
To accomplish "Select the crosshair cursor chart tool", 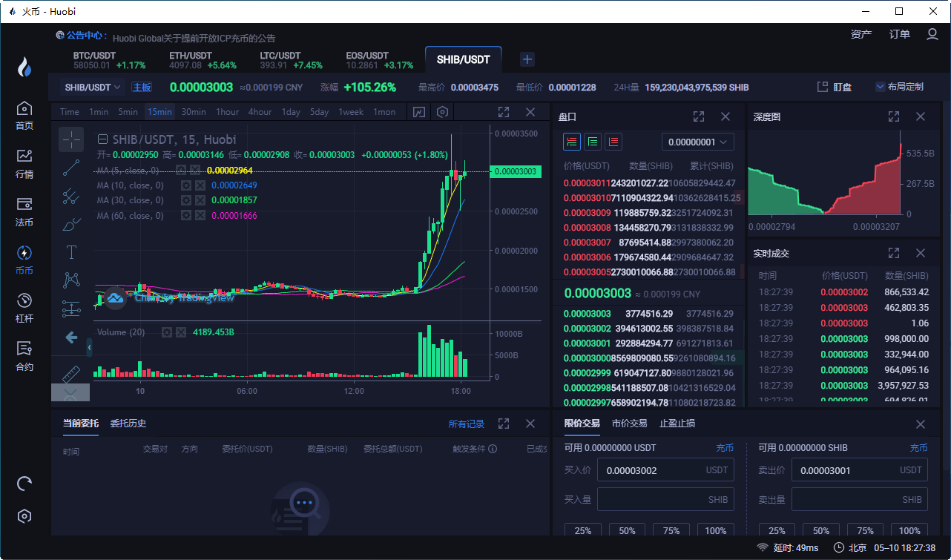I will coord(71,139).
